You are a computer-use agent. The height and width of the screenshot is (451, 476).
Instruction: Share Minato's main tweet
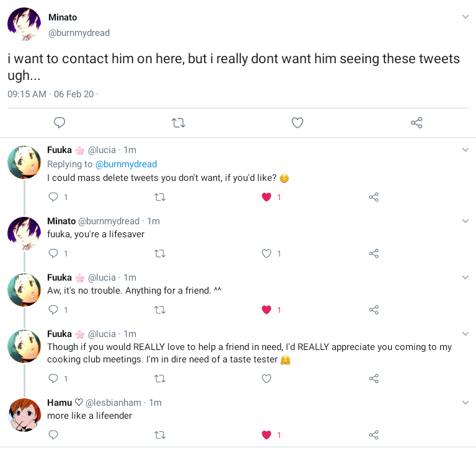pyautogui.click(x=416, y=123)
